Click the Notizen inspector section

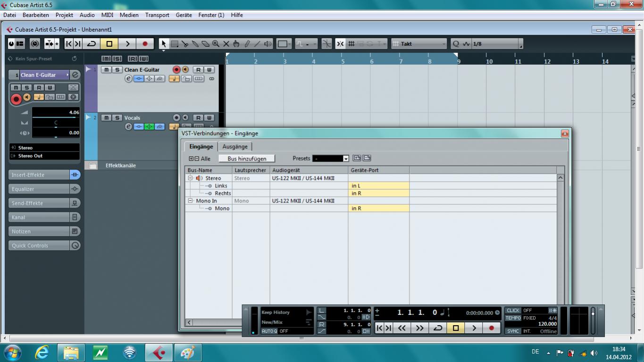44,231
